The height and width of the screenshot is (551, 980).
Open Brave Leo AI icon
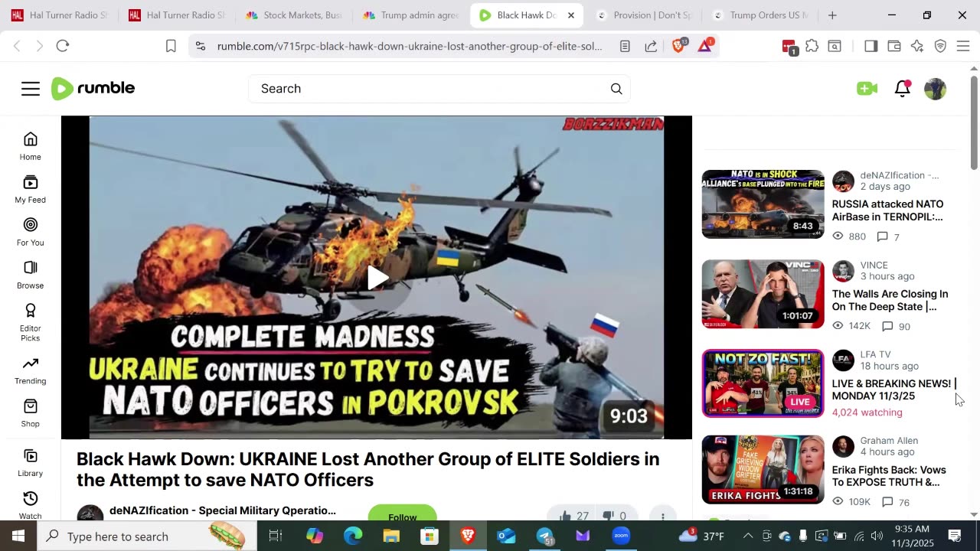click(917, 46)
